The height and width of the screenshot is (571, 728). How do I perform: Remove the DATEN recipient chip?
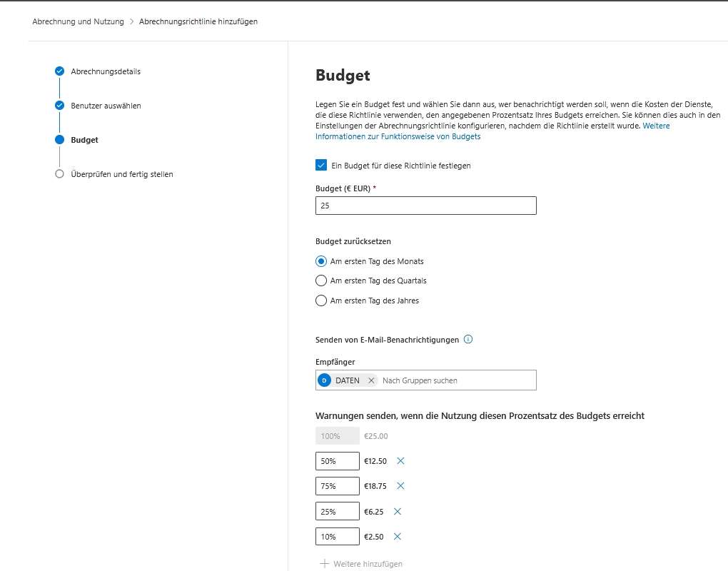(370, 380)
